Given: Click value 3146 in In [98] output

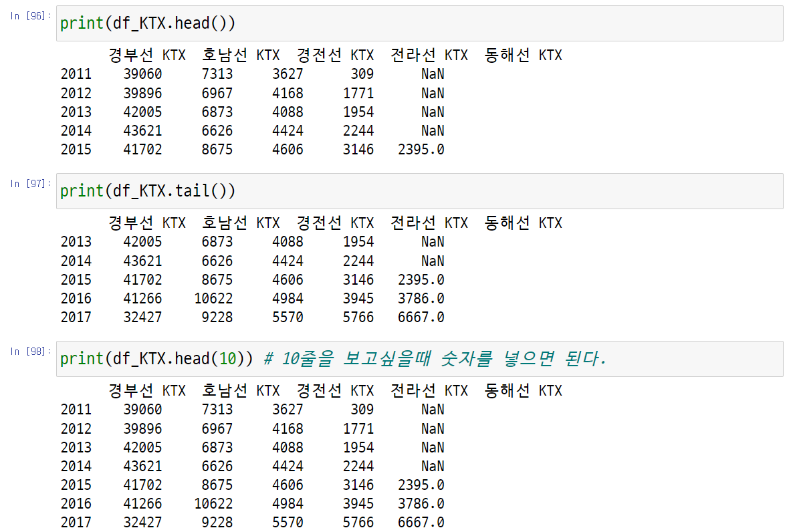Looking at the screenshot, I should click(358, 485).
